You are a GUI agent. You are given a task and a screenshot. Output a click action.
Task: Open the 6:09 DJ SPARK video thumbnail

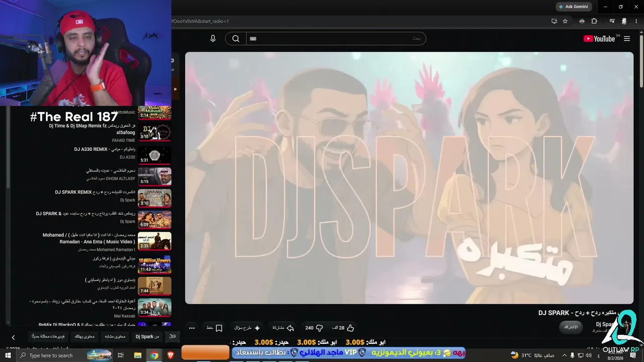[x=154, y=220]
